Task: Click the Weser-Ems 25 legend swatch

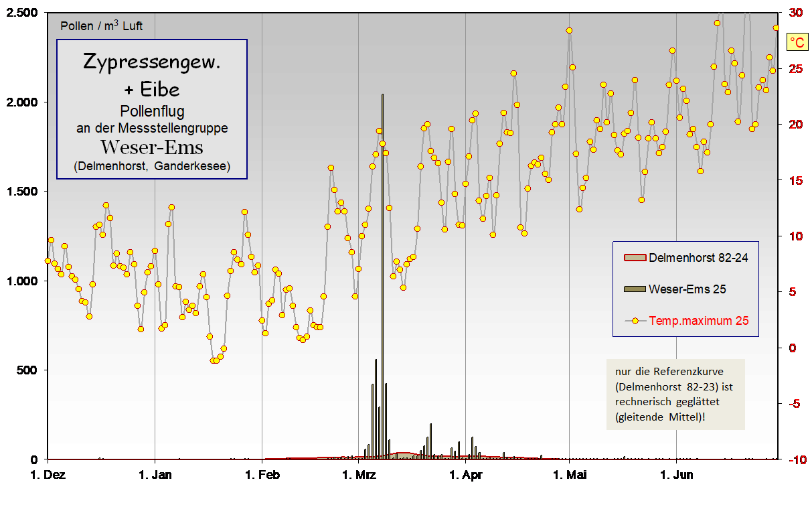Action: (x=635, y=289)
